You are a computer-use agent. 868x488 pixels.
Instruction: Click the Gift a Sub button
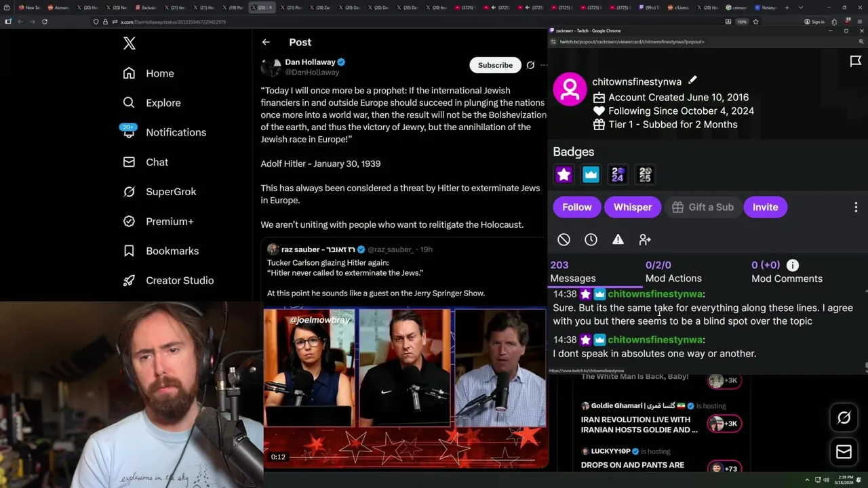pos(703,207)
